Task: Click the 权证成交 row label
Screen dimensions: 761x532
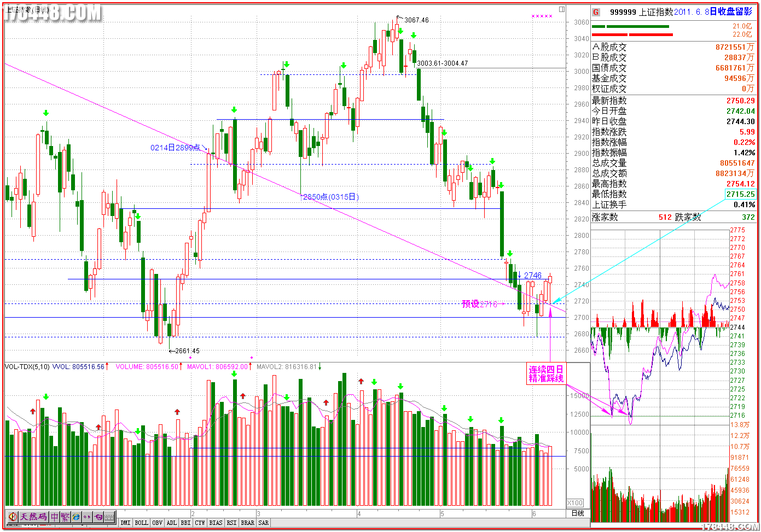Action: coord(609,89)
